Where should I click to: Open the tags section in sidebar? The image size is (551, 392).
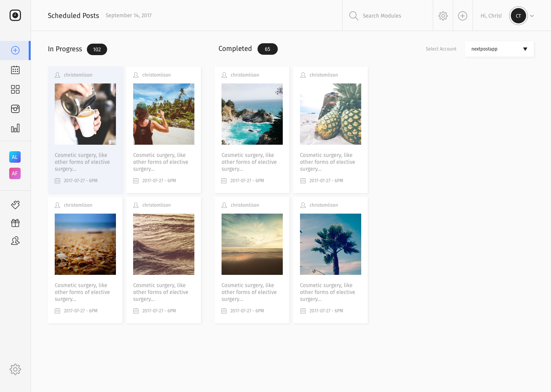(15, 205)
